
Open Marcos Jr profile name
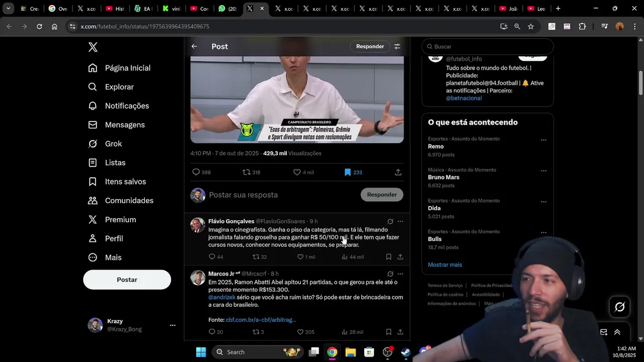click(222, 274)
